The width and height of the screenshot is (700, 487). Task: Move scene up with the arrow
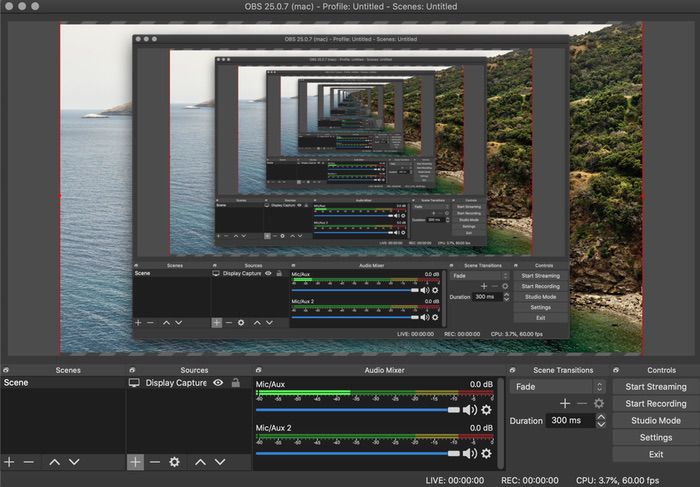point(54,462)
